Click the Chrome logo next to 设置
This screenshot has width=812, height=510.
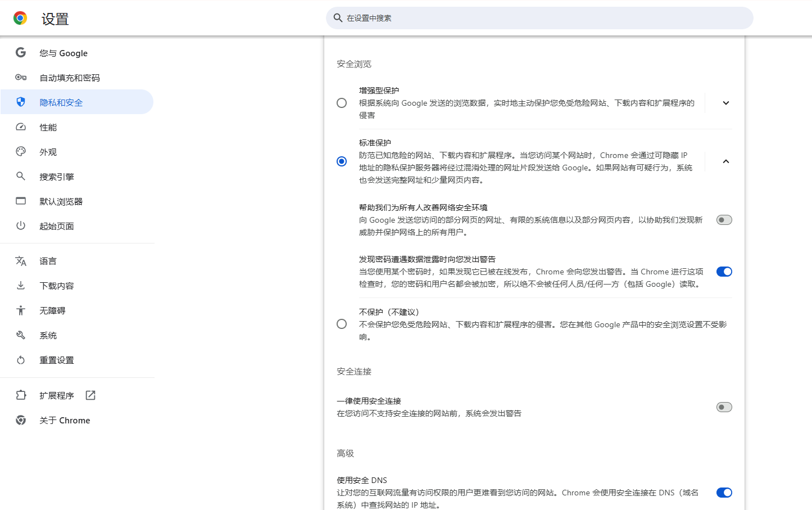coord(20,19)
